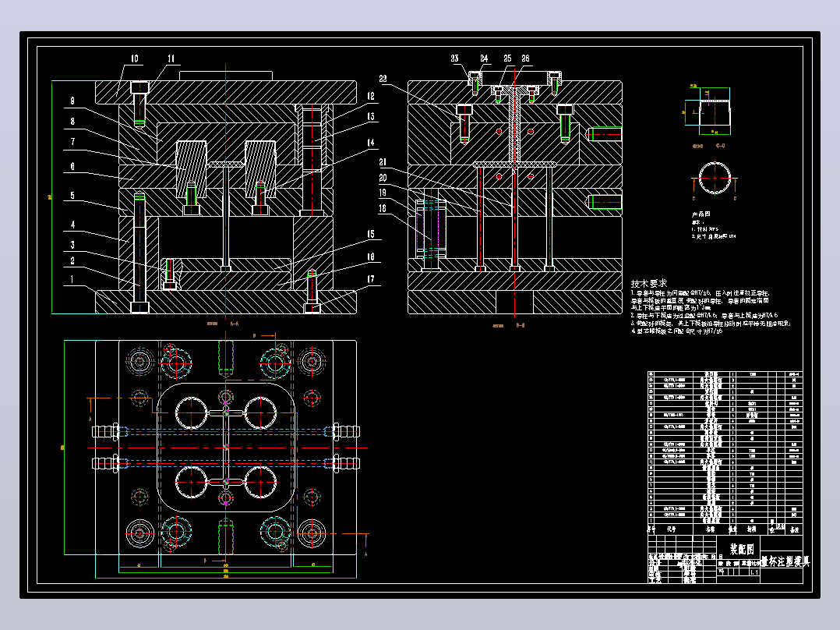The width and height of the screenshot is (840, 630).
Task: Click callout number 7 label
Action: pos(72,142)
